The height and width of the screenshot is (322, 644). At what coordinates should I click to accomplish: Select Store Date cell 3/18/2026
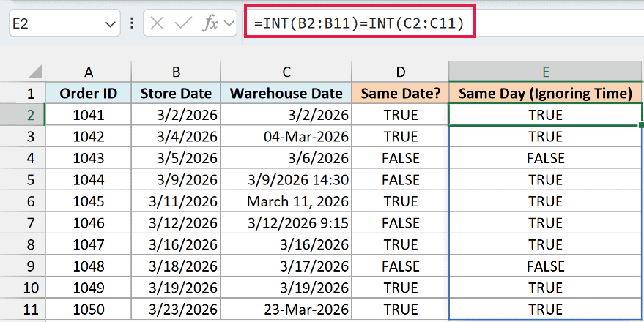(x=176, y=266)
